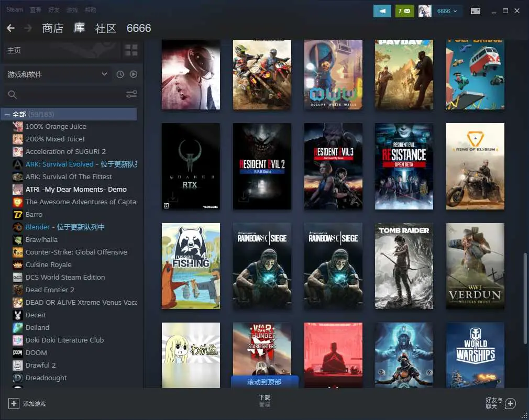Click the Dreadnought game icon
Viewport: 529px width, 420px height.
[x=17, y=378]
